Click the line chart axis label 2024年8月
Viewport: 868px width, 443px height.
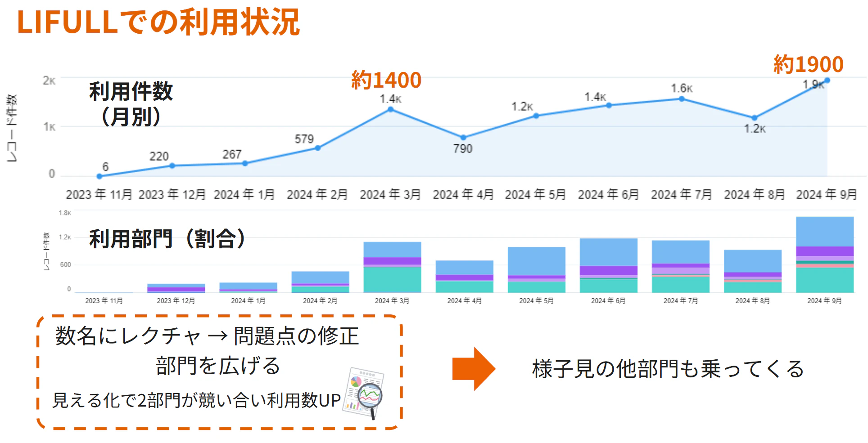(x=755, y=194)
